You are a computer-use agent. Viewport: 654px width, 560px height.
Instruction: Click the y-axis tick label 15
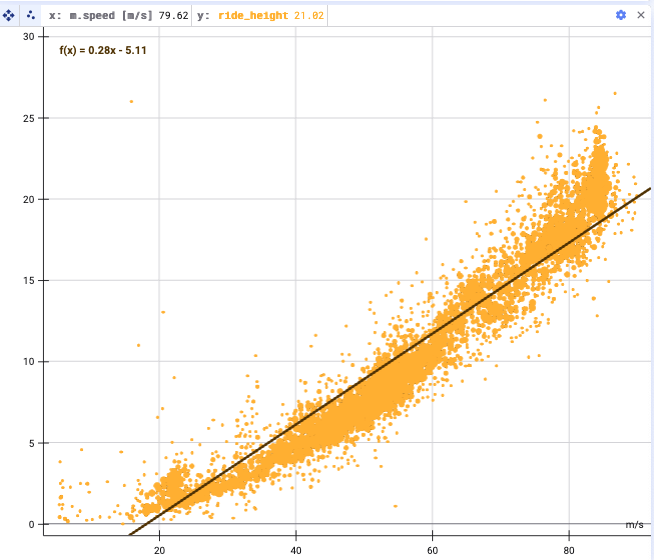tap(29, 280)
